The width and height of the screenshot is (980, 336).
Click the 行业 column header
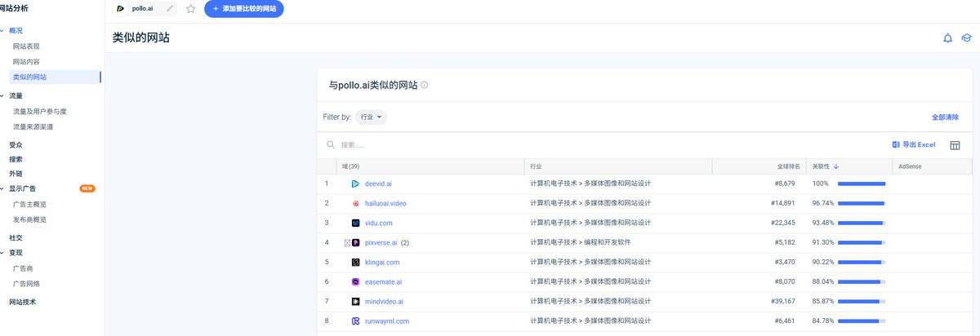pos(618,166)
